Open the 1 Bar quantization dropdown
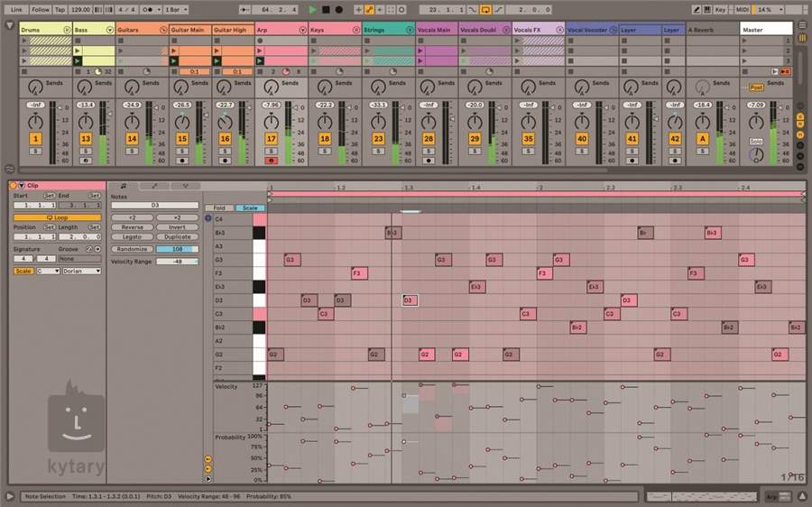 (177, 9)
